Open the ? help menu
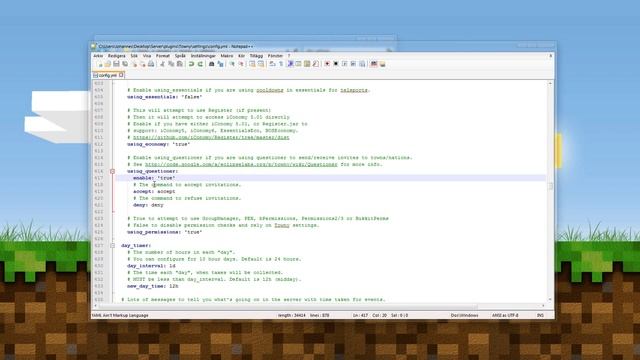 click(x=289, y=56)
